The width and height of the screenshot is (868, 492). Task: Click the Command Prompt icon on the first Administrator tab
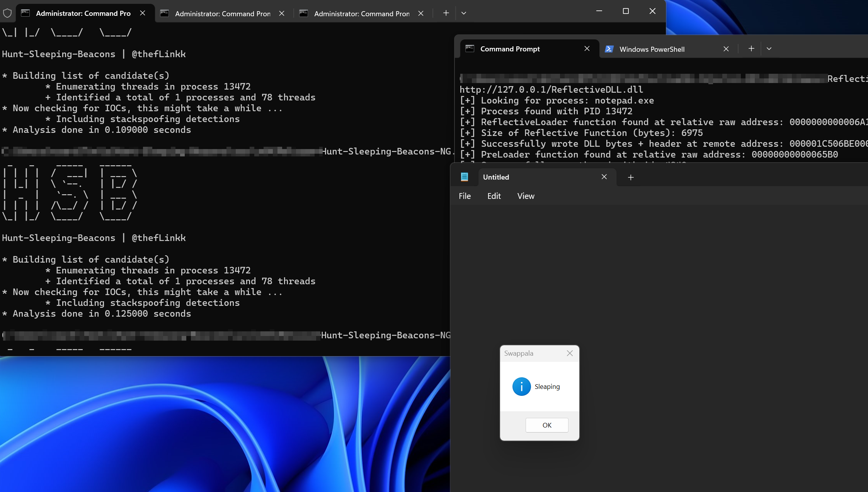pyautogui.click(x=25, y=13)
